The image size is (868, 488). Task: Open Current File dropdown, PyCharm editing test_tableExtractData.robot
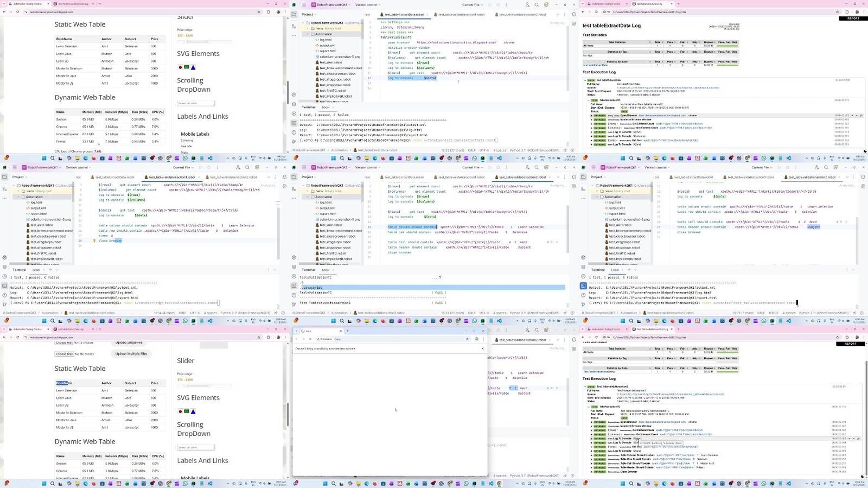pyautogui.click(x=472, y=4)
